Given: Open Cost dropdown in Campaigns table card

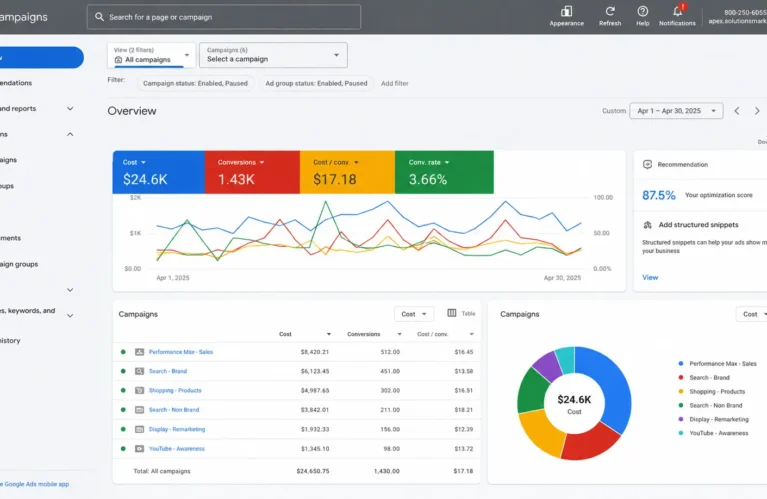Looking at the screenshot, I should [414, 314].
